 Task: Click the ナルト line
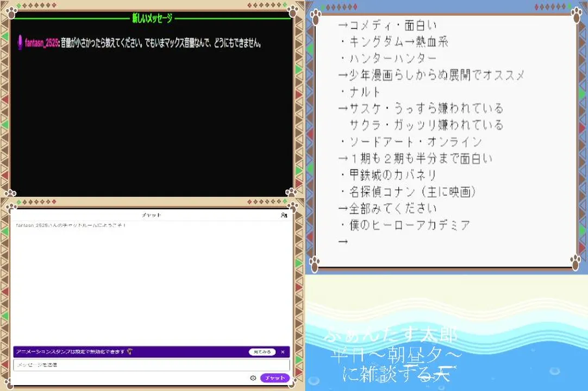(360, 92)
